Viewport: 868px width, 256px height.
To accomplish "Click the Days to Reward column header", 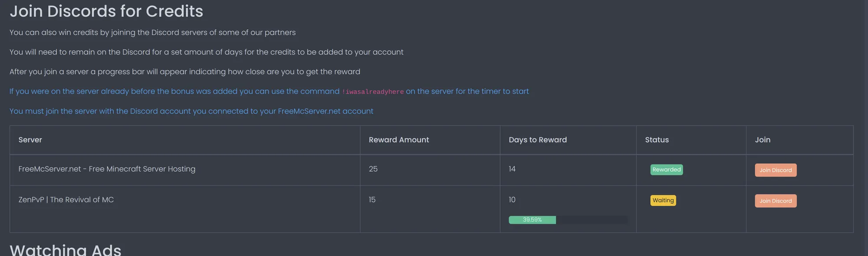I will [537, 140].
